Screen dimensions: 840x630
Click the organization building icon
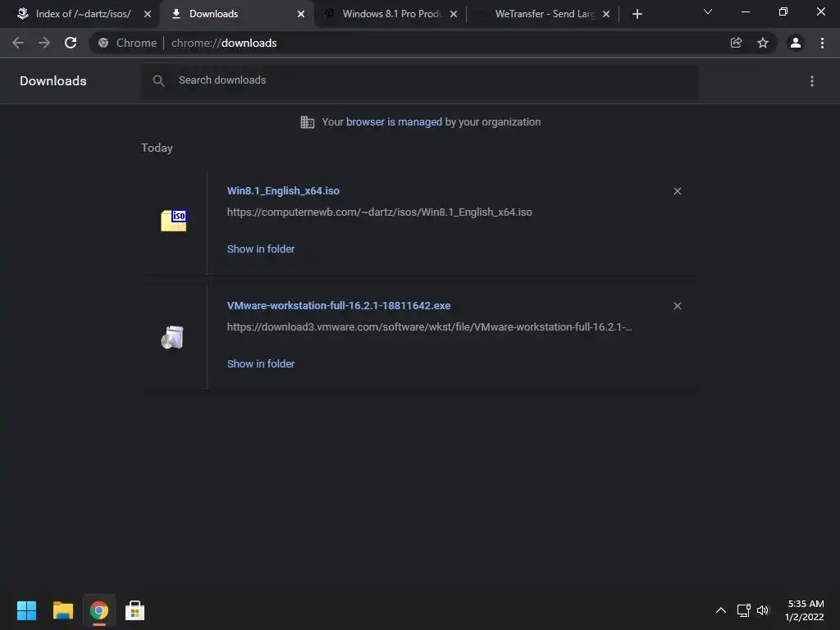(307, 122)
